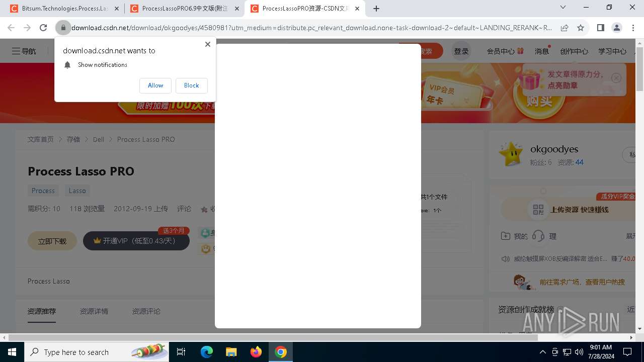Image resolution: width=644 pixels, height=362 pixels.
Task: Show hidden system tray icons
Action: tap(542, 352)
